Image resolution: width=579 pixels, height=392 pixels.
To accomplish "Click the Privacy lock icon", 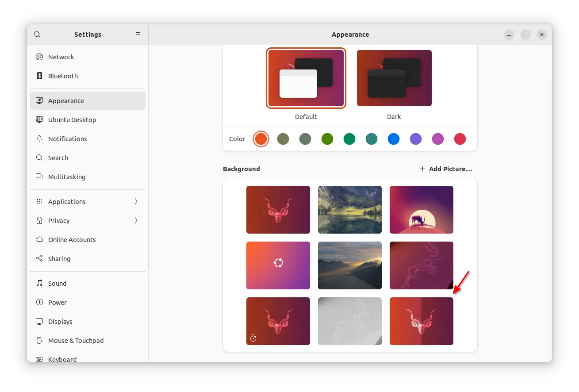I will click(39, 220).
